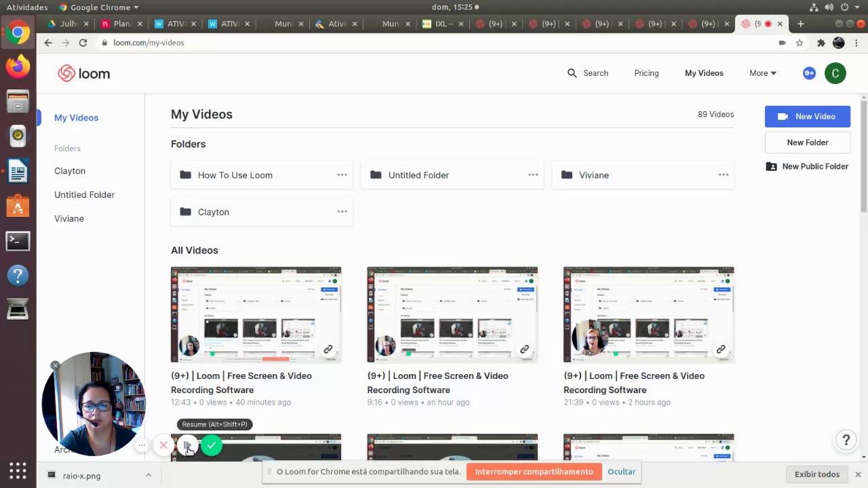Click the page vertical scrollbar
This screenshot has width=868, height=488.
click(x=864, y=156)
